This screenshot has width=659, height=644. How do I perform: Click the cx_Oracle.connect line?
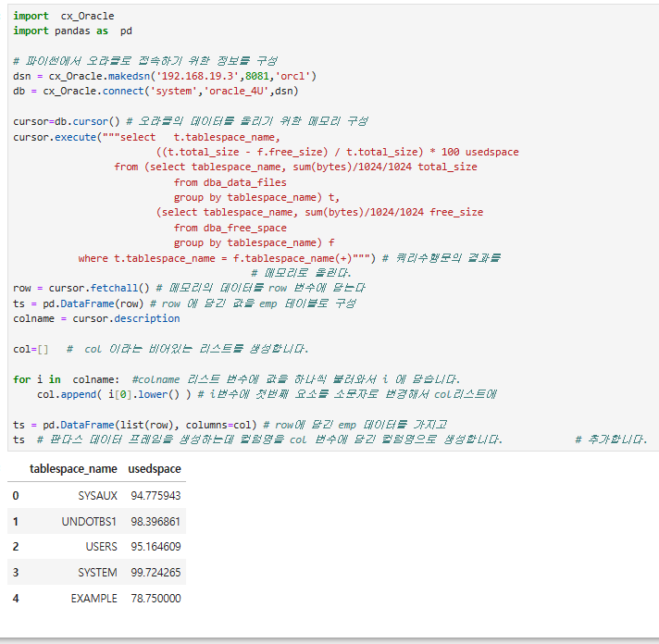155,92
